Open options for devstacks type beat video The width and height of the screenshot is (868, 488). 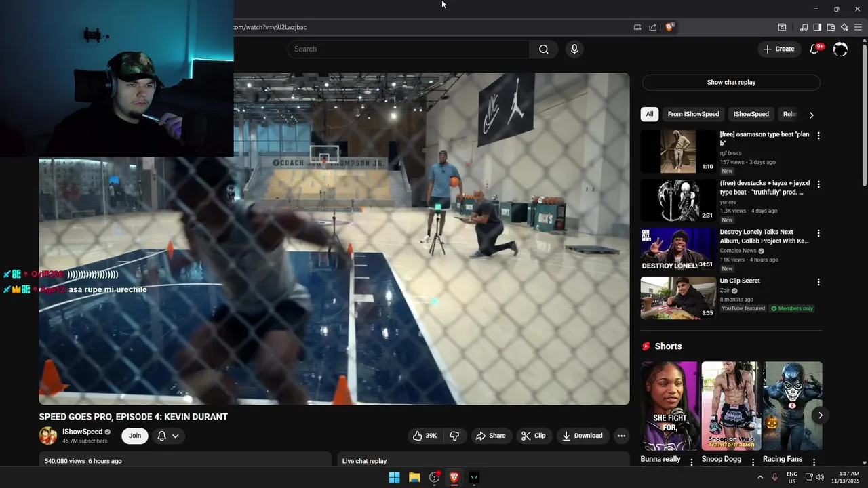point(818,184)
